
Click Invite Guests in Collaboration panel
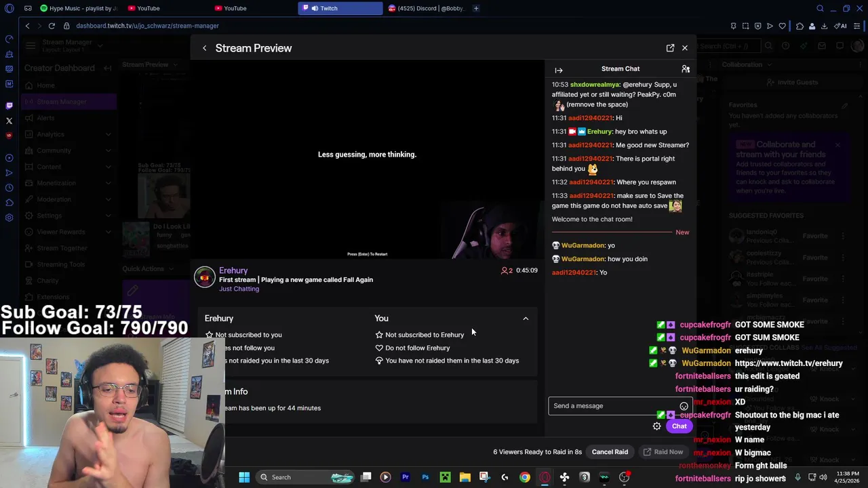(x=791, y=83)
